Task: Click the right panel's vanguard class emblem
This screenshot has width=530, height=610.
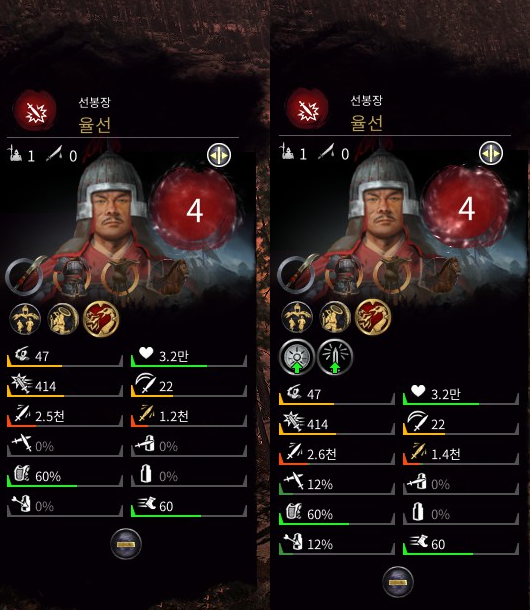Action: (x=307, y=109)
